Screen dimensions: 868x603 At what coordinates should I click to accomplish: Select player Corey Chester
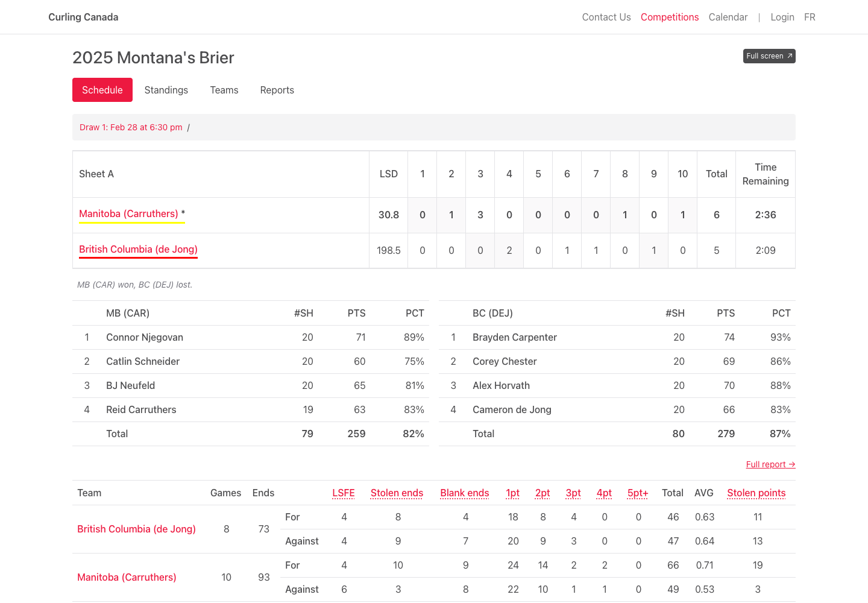point(505,361)
